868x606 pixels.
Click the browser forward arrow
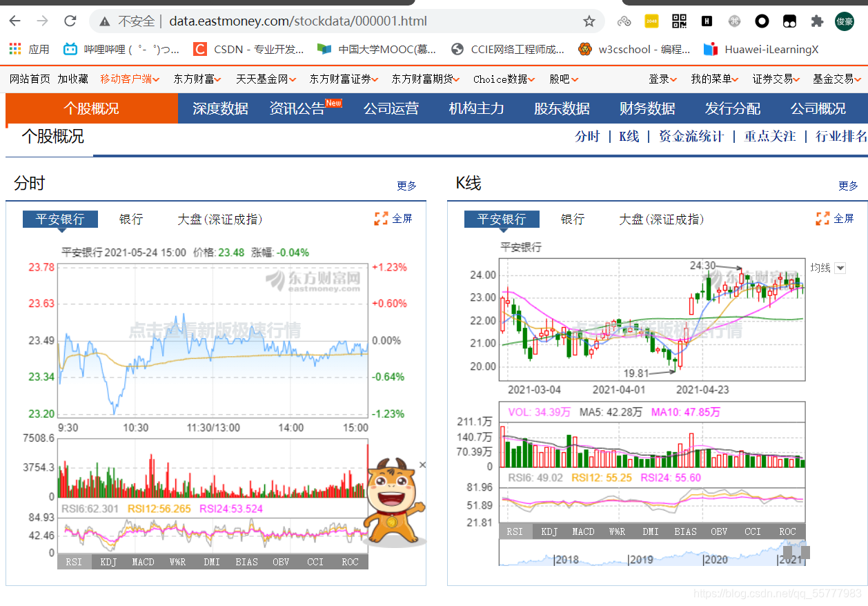tap(42, 21)
